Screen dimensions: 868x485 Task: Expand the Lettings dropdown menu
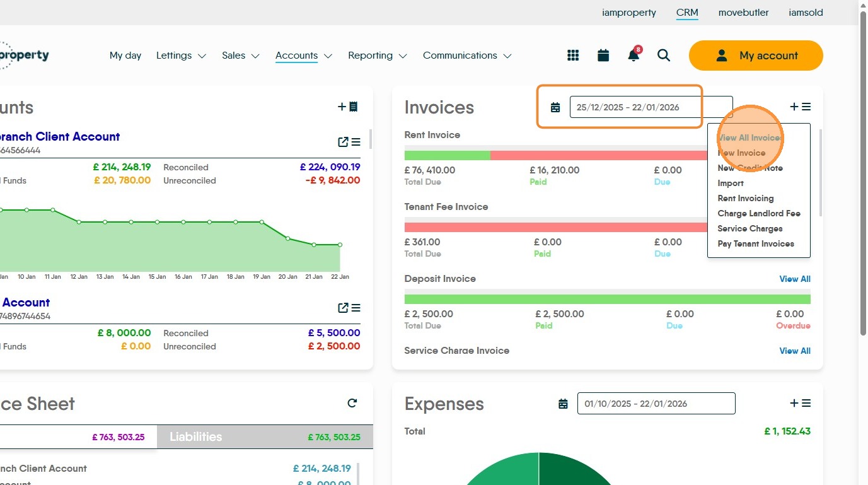click(x=182, y=56)
